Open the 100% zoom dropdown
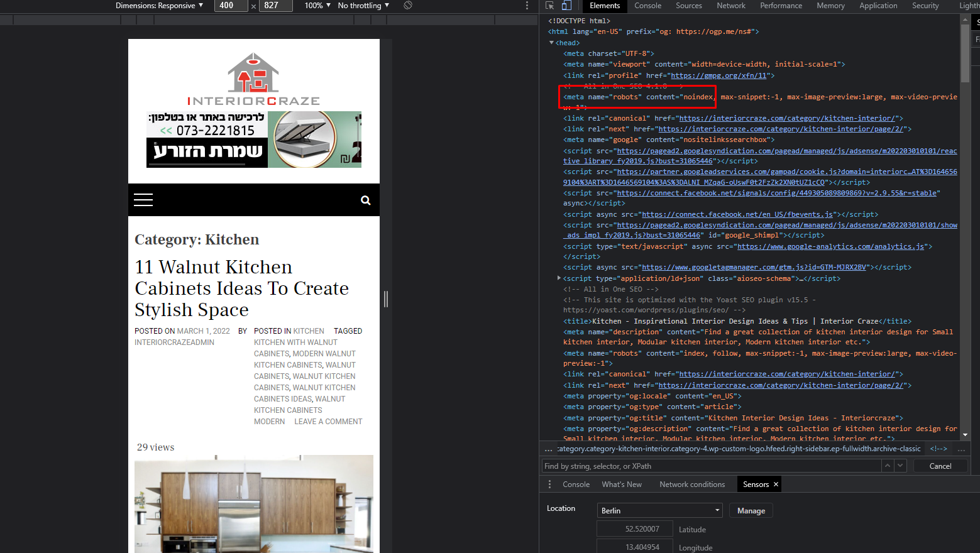 317,6
